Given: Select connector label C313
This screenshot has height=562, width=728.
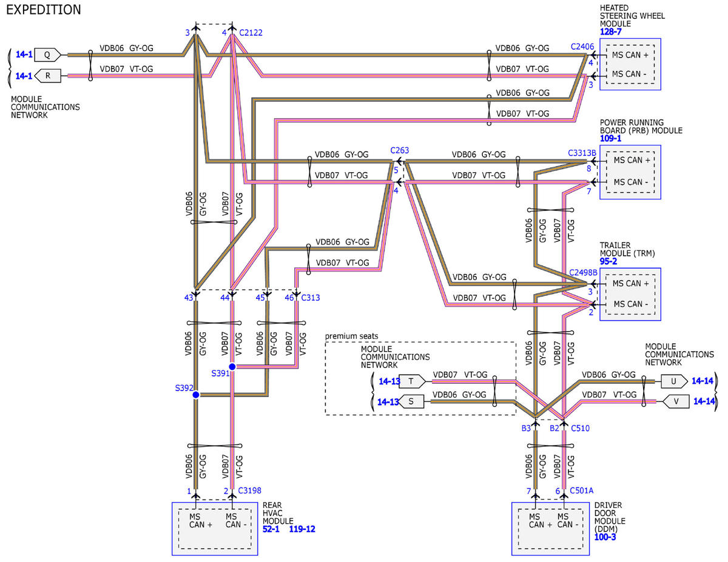Looking at the screenshot, I should tap(311, 298).
